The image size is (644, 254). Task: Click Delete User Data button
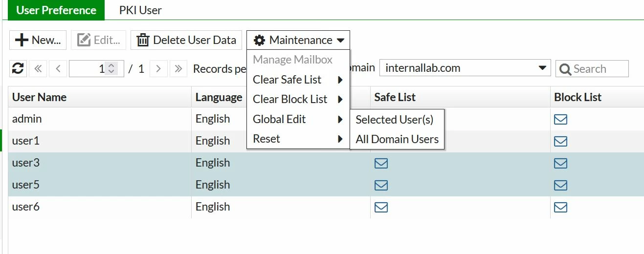click(x=186, y=40)
